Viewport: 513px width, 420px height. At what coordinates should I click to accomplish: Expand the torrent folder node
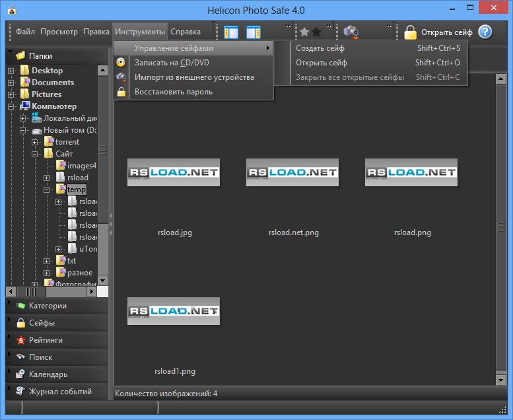(x=35, y=142)
